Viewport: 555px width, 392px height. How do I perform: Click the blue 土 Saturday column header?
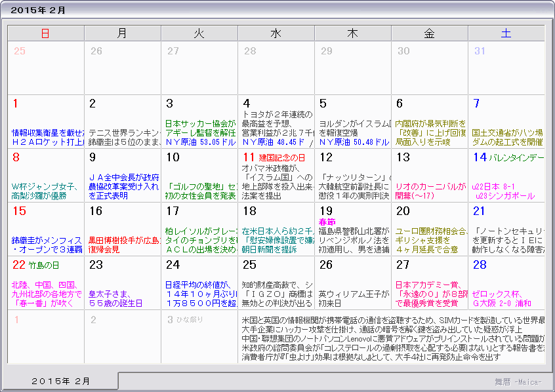tap(506, 33)
